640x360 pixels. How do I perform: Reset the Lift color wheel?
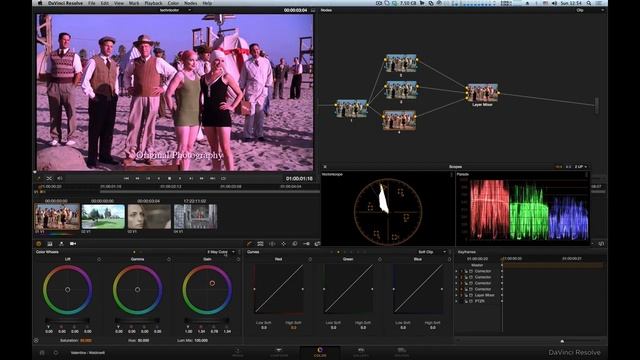[99, 259]
